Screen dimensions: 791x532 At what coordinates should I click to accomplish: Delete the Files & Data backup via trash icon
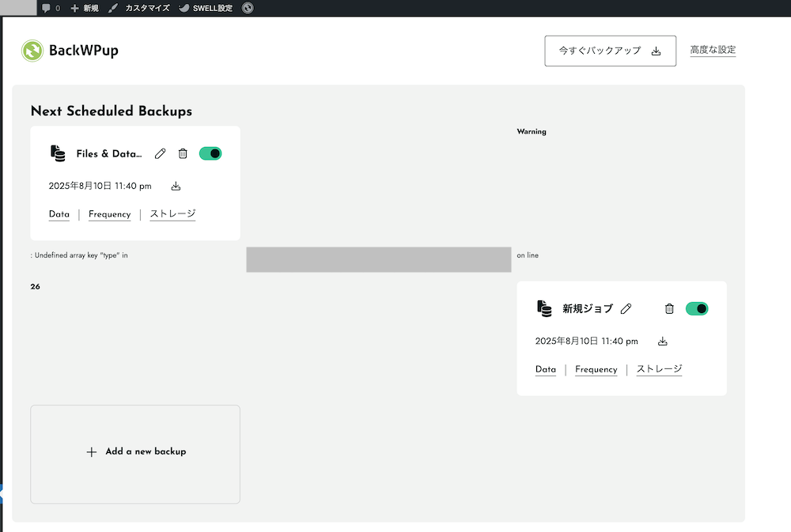[183, 154]
